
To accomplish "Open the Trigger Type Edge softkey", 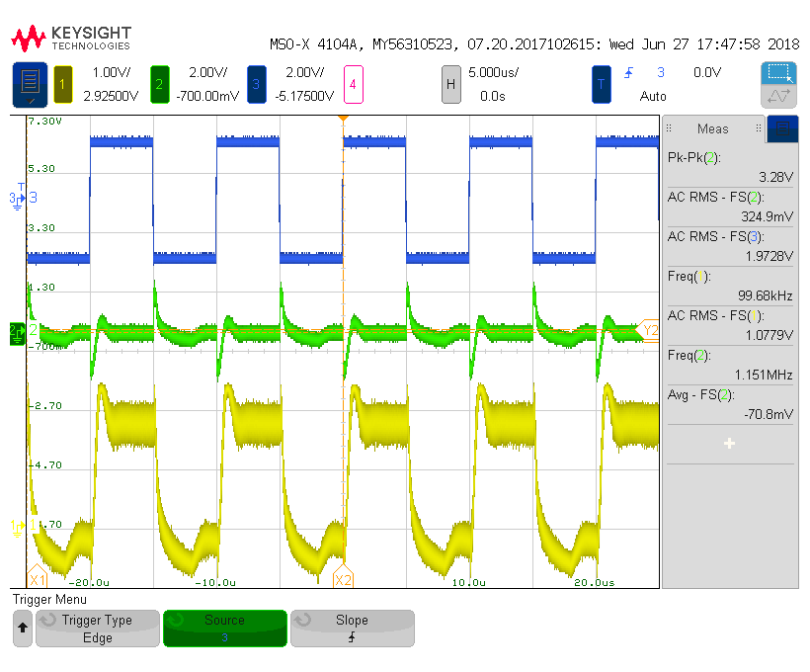I will (x=97, y=629).
